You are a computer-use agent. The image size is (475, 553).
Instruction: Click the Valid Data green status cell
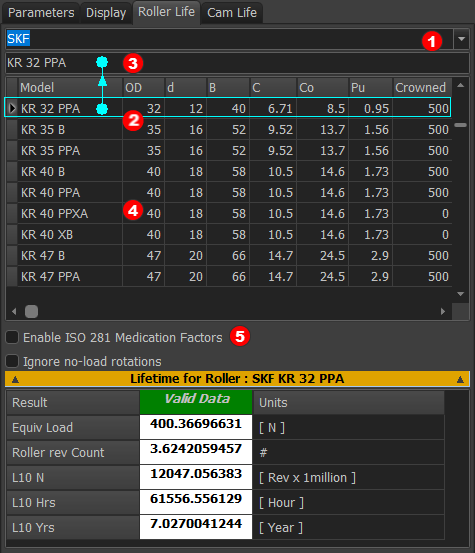click(x=196, y=402)
